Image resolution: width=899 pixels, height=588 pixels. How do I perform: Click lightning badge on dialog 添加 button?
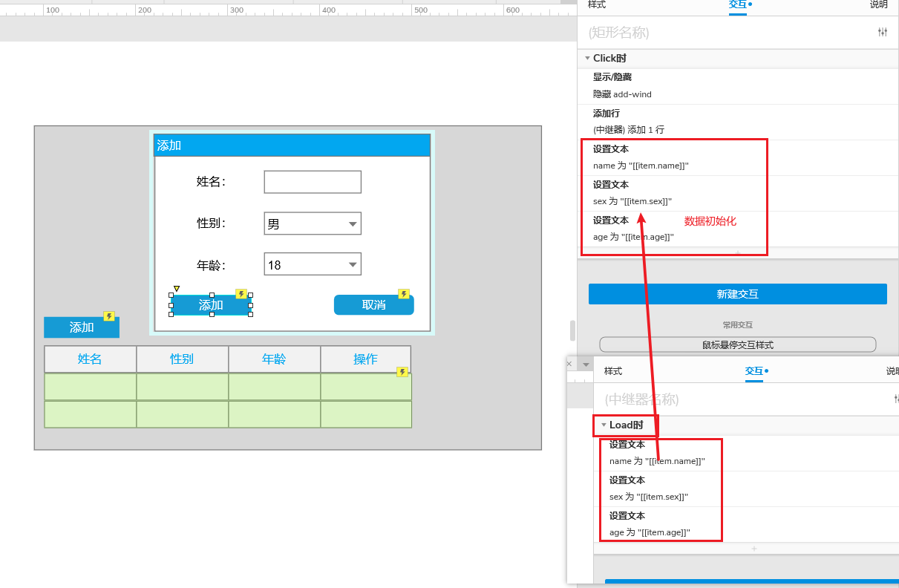tap(241, 294)
